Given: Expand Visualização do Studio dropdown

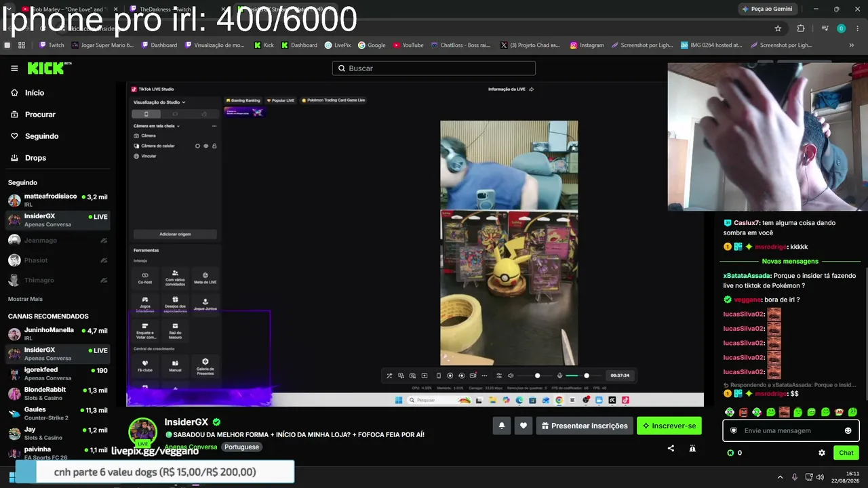Looking at the screenshot, I should [159, 102].
